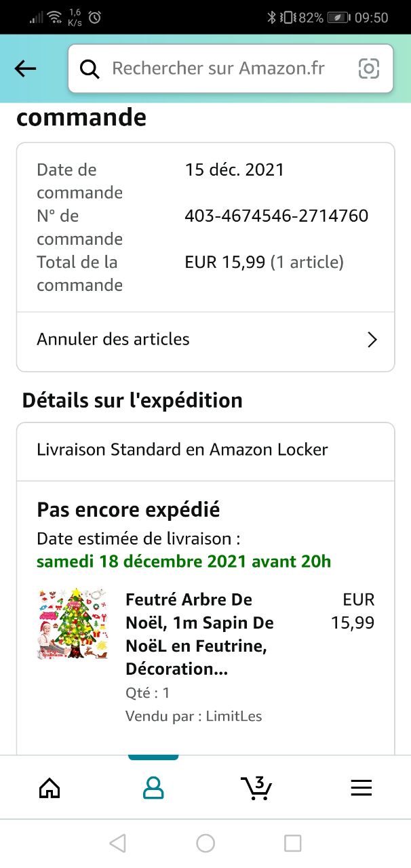This screenshot has height=868, width=411.
Task: Open the shopping cart with 3 items
Action: click(x=256, y=787)
